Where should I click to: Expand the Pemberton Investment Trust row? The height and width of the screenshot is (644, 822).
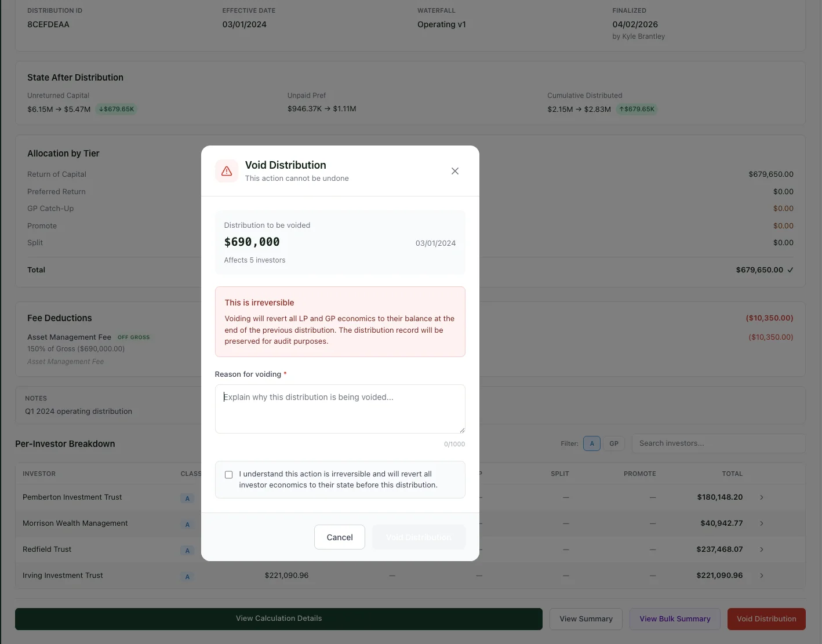(761, 497)
